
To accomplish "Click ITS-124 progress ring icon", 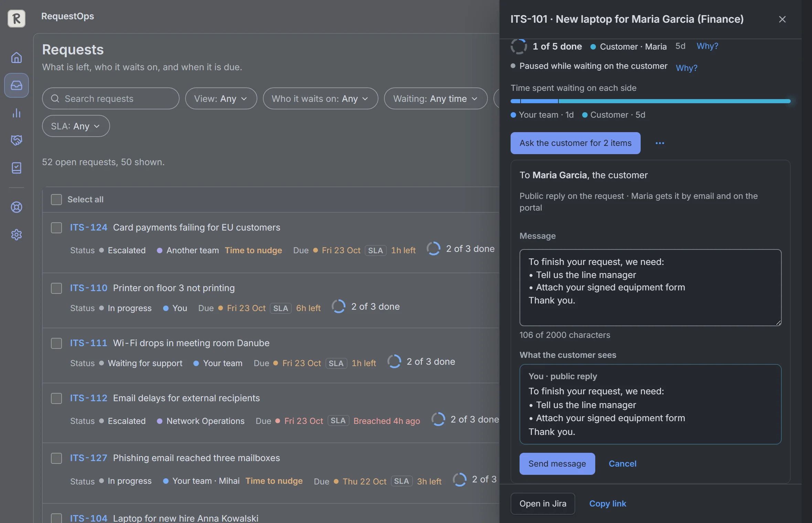I will 434,248.
